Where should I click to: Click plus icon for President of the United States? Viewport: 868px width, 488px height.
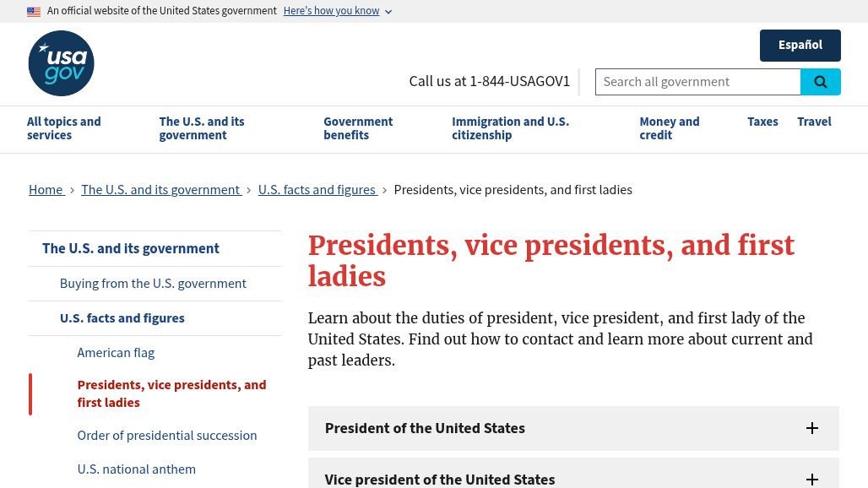[811, 428]
